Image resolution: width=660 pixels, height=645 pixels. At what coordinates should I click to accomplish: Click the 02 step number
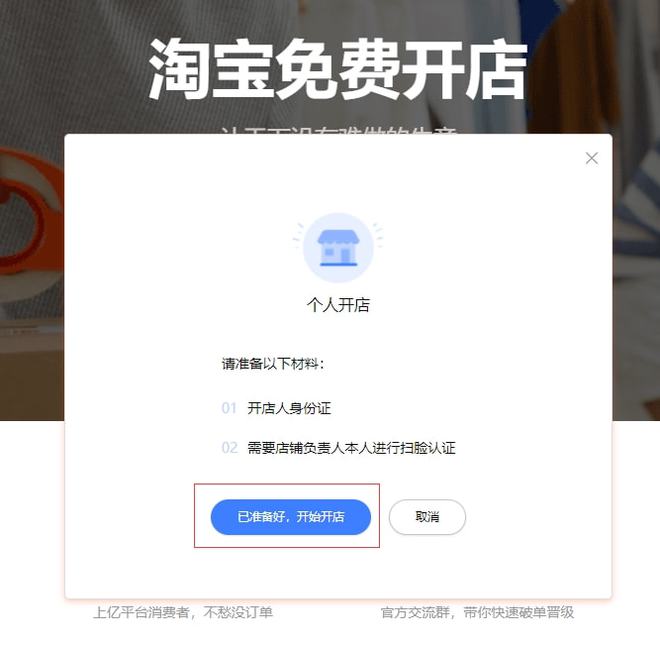click(x=229, y=448)
